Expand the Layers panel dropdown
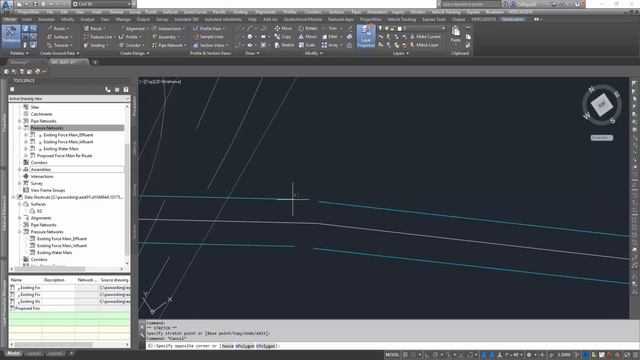The image size is (640, 360). tap(400, 53)
